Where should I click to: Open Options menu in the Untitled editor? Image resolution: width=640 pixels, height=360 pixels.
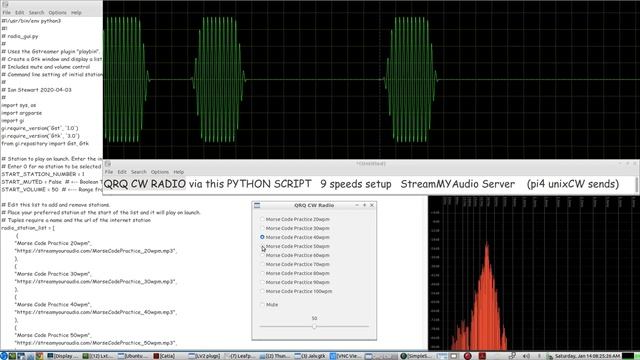160,172
